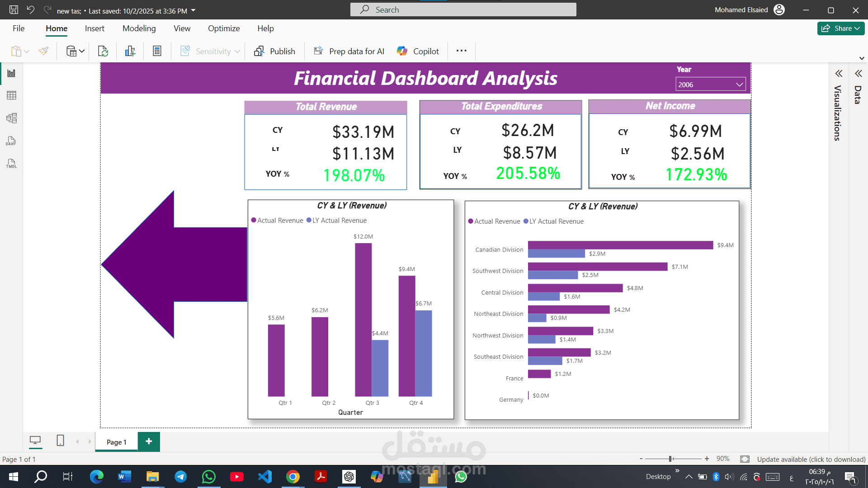868x488 pixels.
Task: Select the Format painter tool
Action: [x=43, y=51]
